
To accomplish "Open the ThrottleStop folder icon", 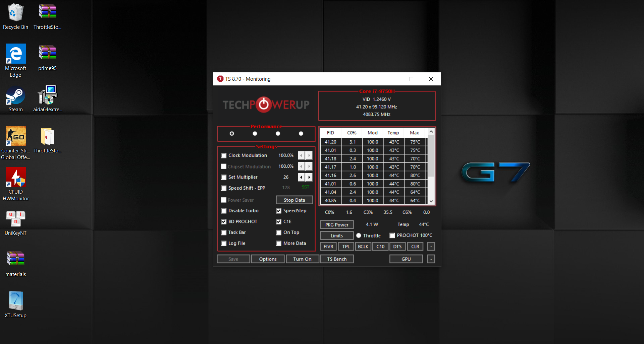I will [x=47, y=140].
